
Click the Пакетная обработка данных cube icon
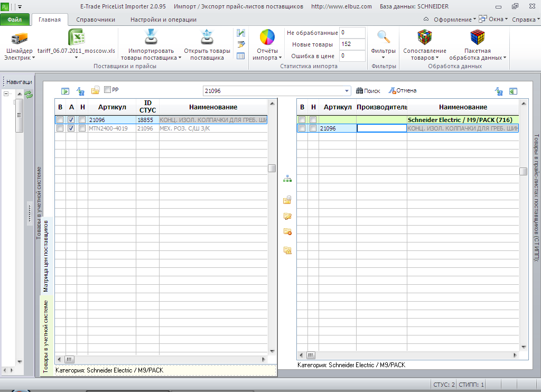click(477, 37)
